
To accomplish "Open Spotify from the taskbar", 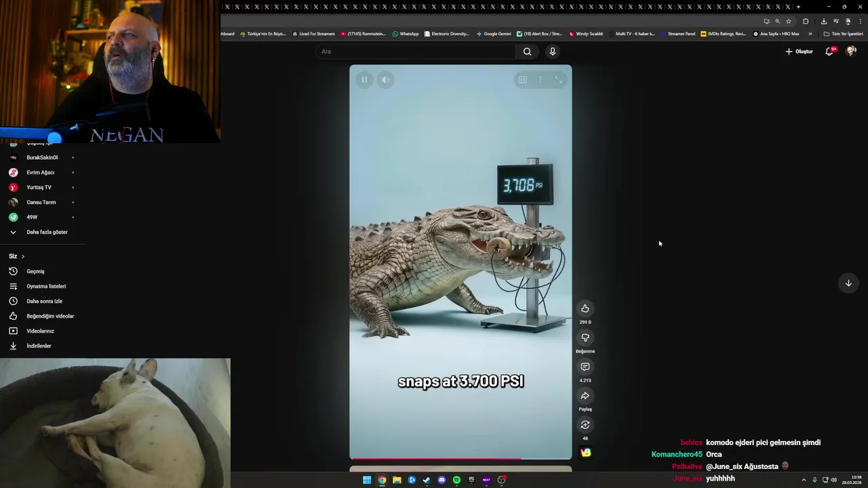I will 456,480.
